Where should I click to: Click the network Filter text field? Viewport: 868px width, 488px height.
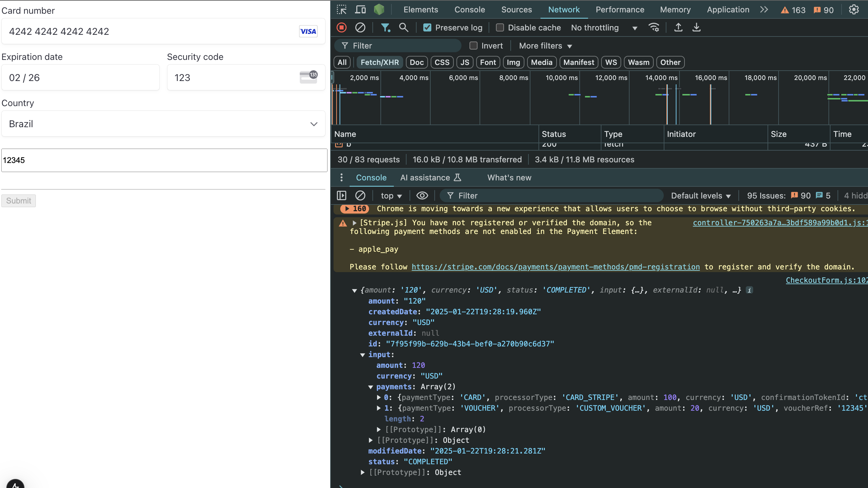click(x=398, y=46)
